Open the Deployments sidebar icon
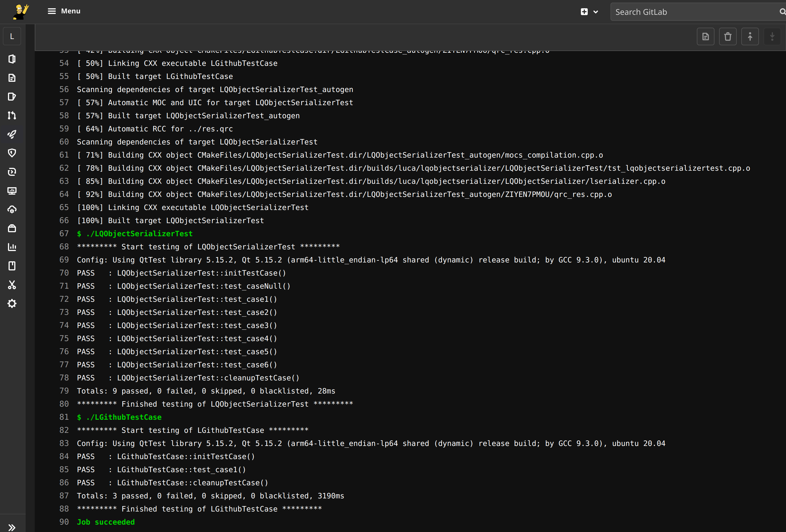Image resolution: width=786 pixels, height=532 pixels. tap(12, 172)
